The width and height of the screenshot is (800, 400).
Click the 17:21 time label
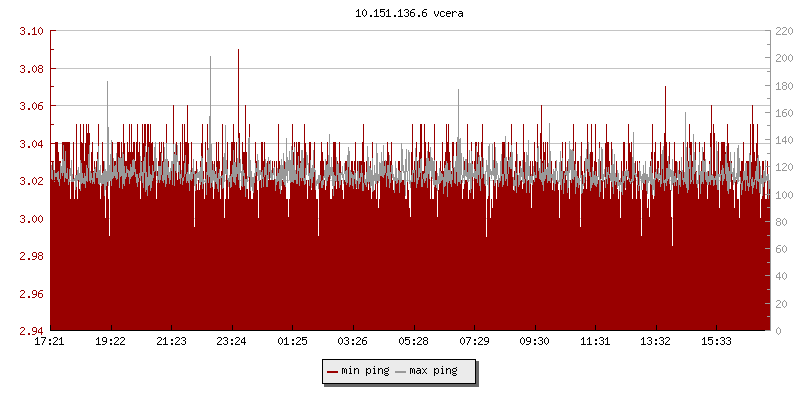(50, 342)
